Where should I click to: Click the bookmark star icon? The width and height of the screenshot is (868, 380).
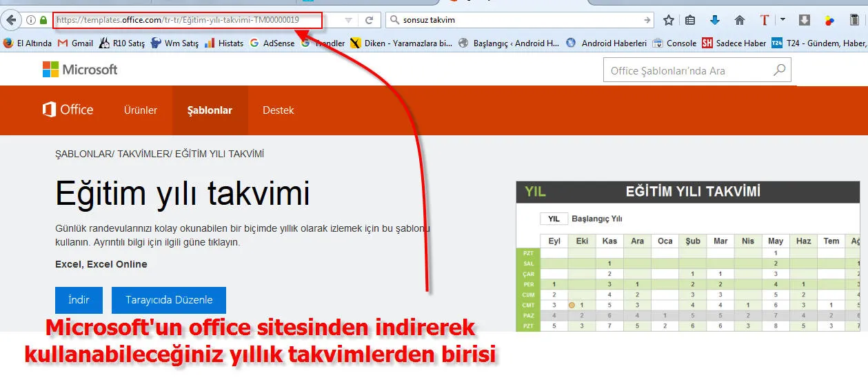click(668, 21)
